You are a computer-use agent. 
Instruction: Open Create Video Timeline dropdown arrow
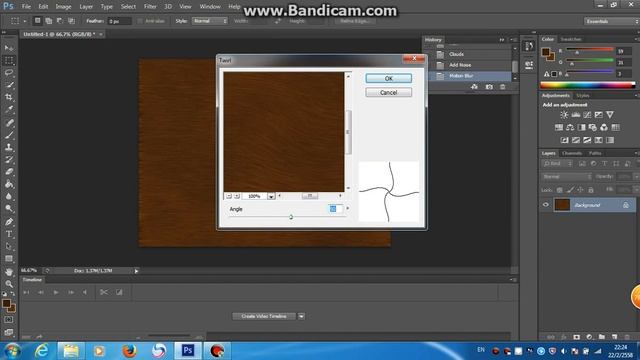(301, 316)
